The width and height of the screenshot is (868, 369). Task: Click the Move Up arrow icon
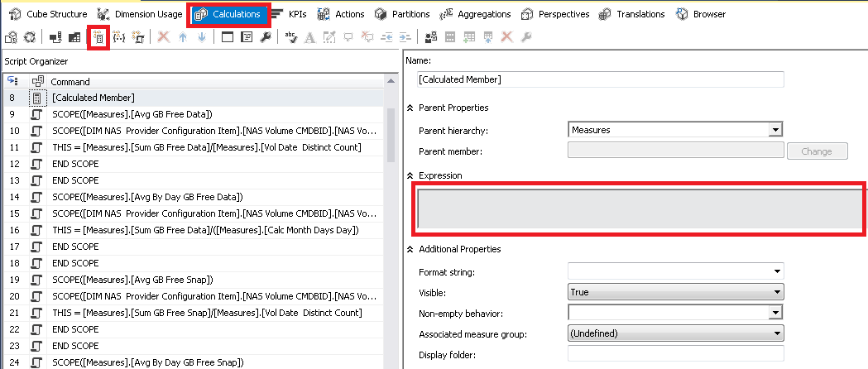click(183, 37)
